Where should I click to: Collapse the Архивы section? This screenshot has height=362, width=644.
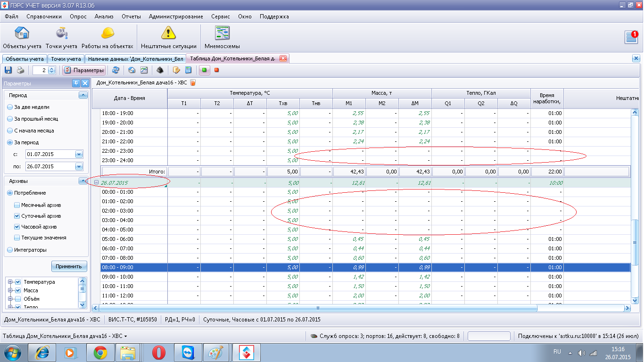(x=83, y=181)
